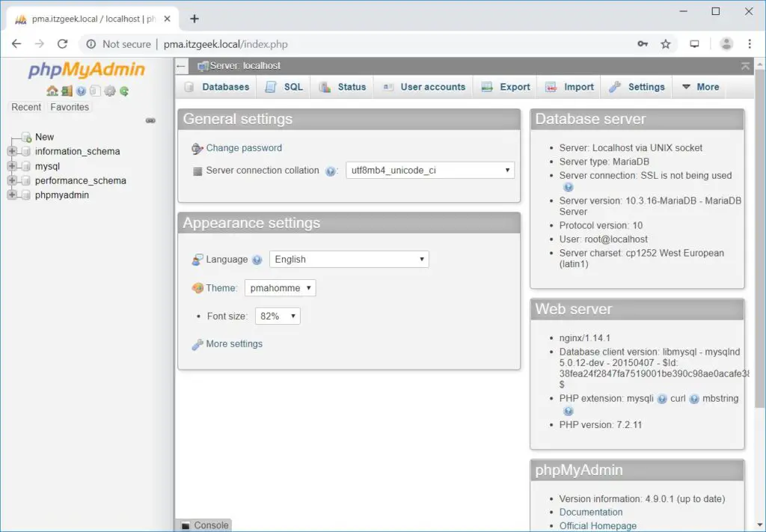
Task: Open the Settings tab
Action: [637, 87]
